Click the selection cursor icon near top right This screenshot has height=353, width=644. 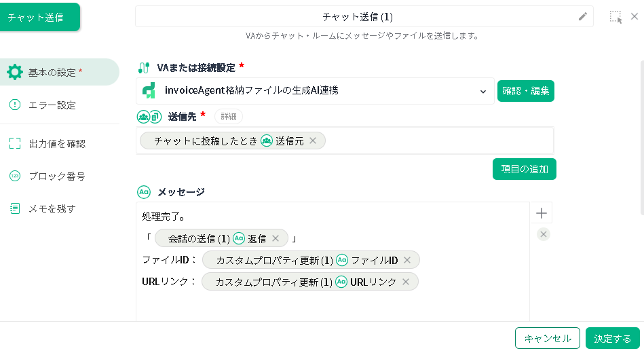[x=615, y=17]
